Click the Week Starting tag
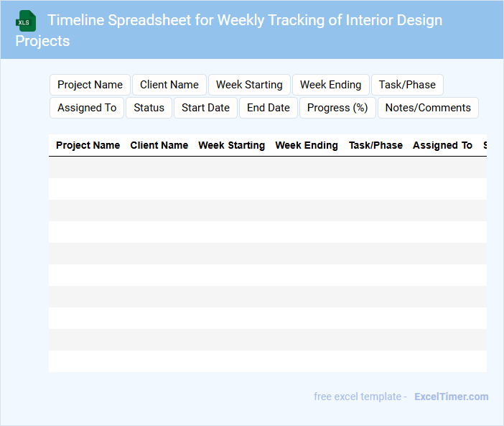This screenshot has width=504, height=426. [x=249, y=85]
